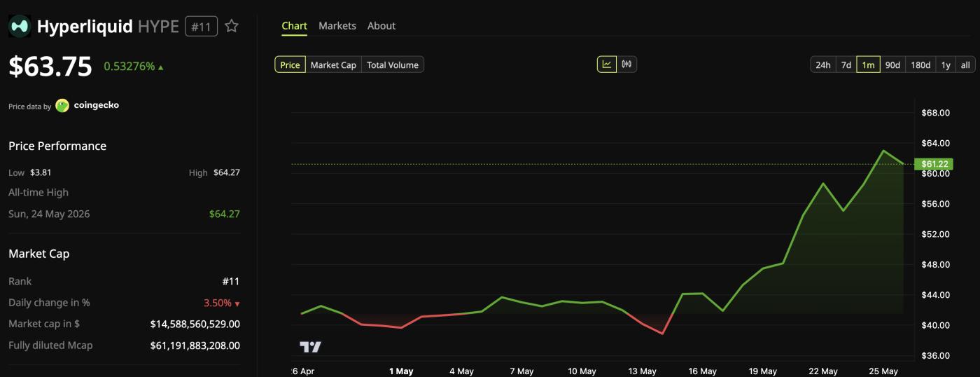This screenshot has width=980, height=377.
Task: Click the HYPE ticker symbol
Action: pos(158,27)
